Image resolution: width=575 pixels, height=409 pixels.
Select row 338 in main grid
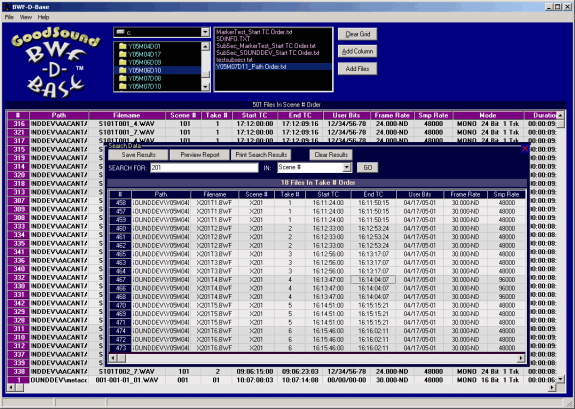(x=18, y=372)
